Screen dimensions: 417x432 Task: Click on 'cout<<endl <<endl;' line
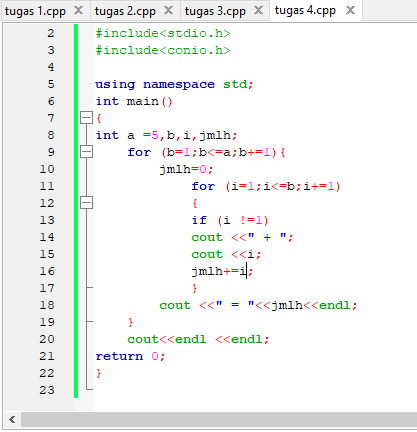(x=198, y=339)
